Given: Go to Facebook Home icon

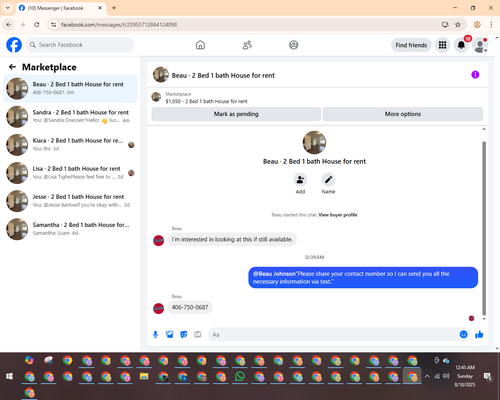Looking at the screenshot, I should [200, 45].
